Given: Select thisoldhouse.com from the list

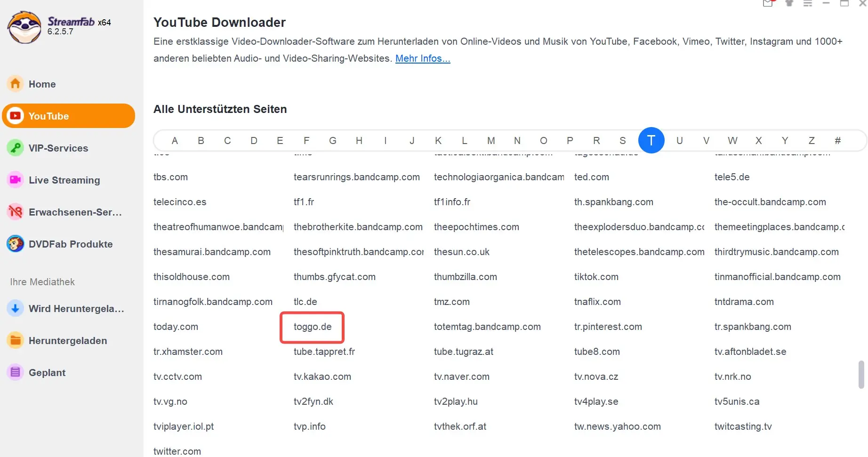Looking at the screenshot, I should (192, 277).
